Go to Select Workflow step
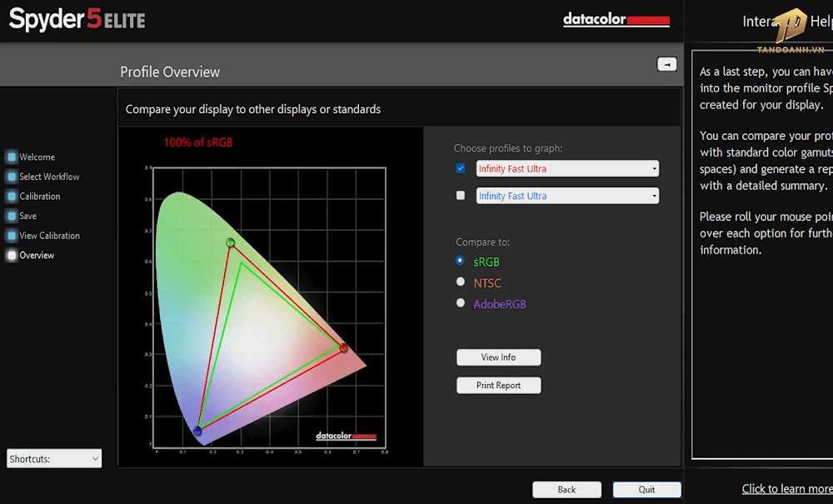This screenshot has height=504, width=833. (x=49, y=177)
